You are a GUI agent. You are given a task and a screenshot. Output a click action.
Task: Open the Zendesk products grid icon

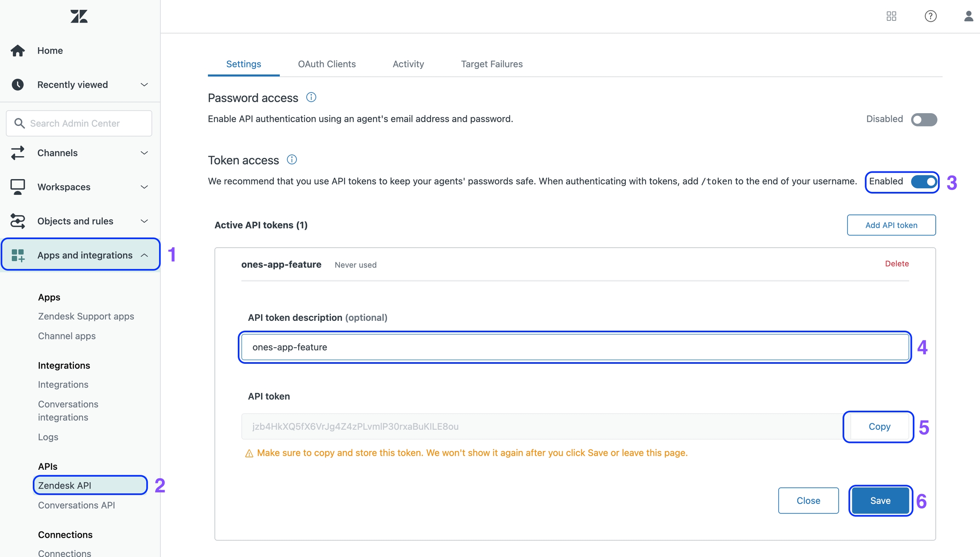(x=891, y=16)
